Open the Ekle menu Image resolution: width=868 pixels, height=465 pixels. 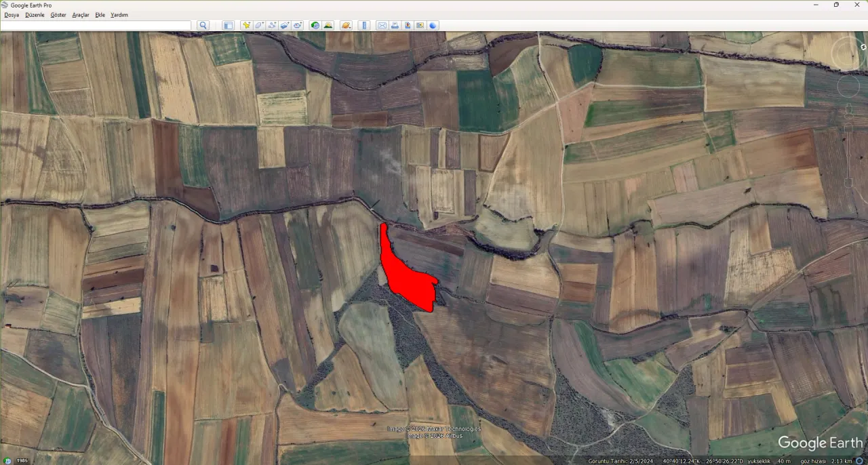click(100, 15)
